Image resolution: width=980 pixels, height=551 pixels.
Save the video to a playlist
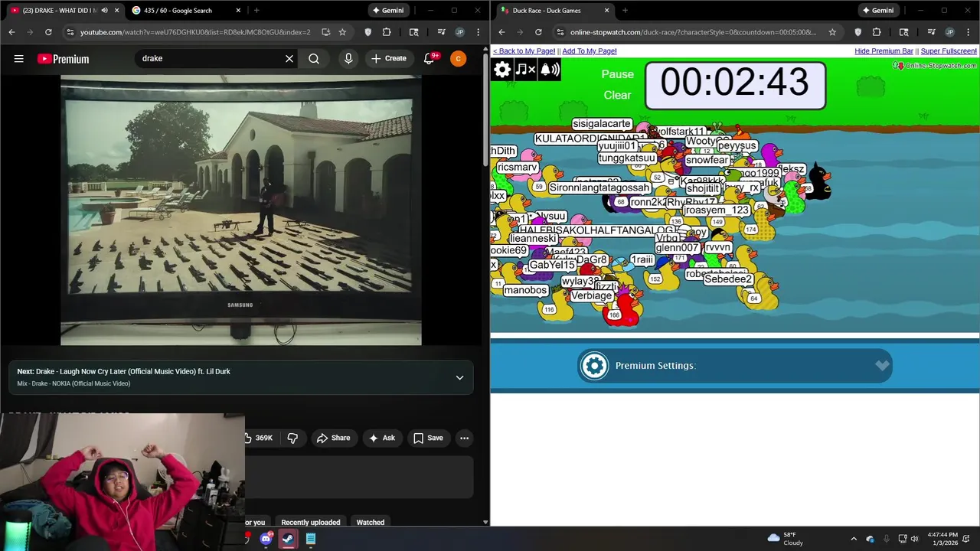pos(428,438)
